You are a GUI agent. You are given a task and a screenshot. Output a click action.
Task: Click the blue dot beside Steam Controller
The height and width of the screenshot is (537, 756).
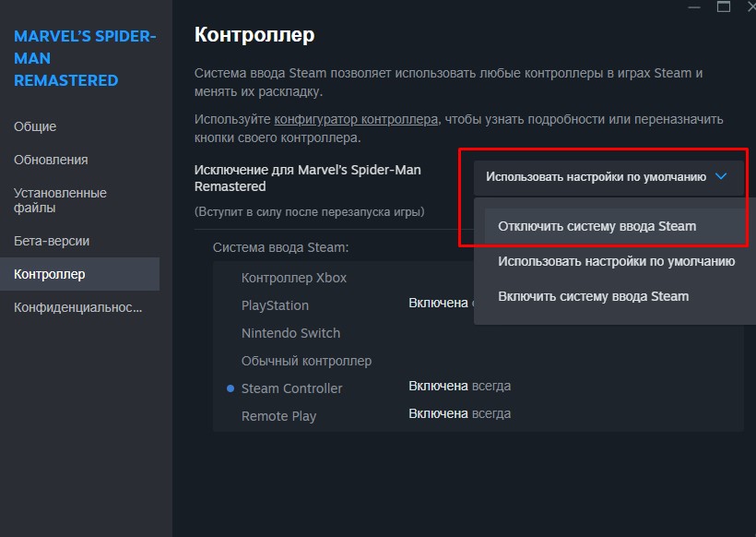[x=230, y=388]
